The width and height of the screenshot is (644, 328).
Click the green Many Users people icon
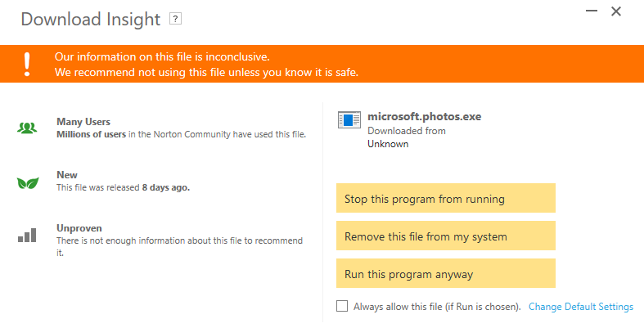coord(27,128)
